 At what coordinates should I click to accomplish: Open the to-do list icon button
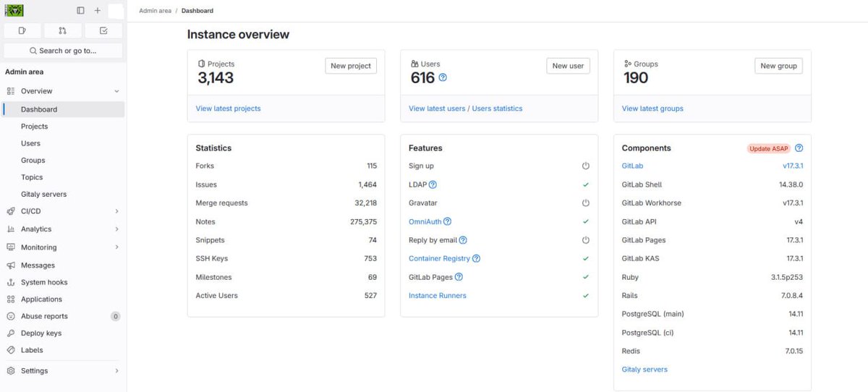[x=103, y=30]
